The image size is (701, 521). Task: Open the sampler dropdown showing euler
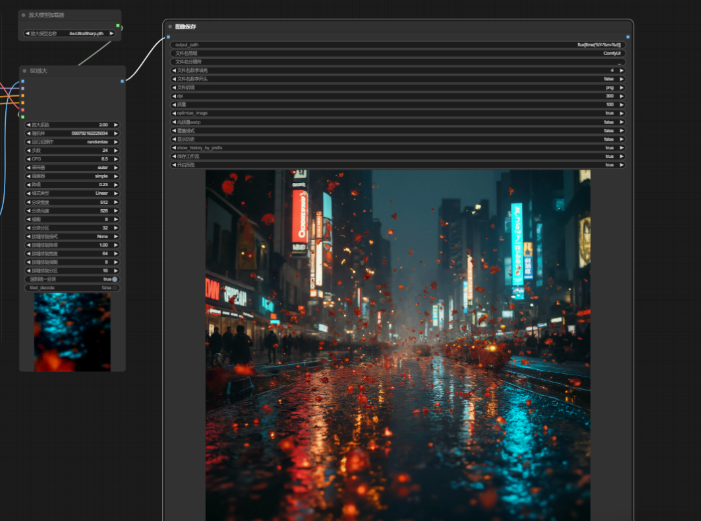[x=70, y=167]
